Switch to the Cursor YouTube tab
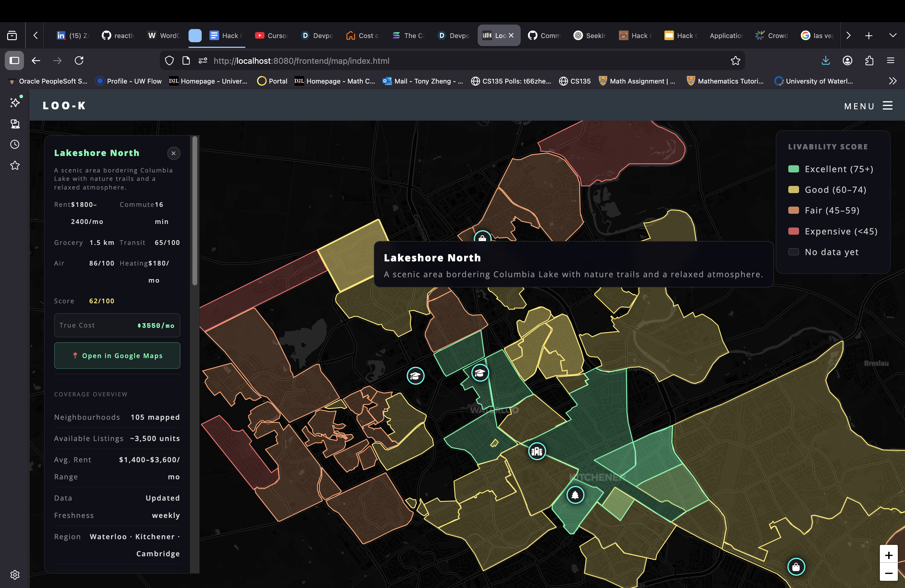 pyautogui.click(x=271, y=35)
